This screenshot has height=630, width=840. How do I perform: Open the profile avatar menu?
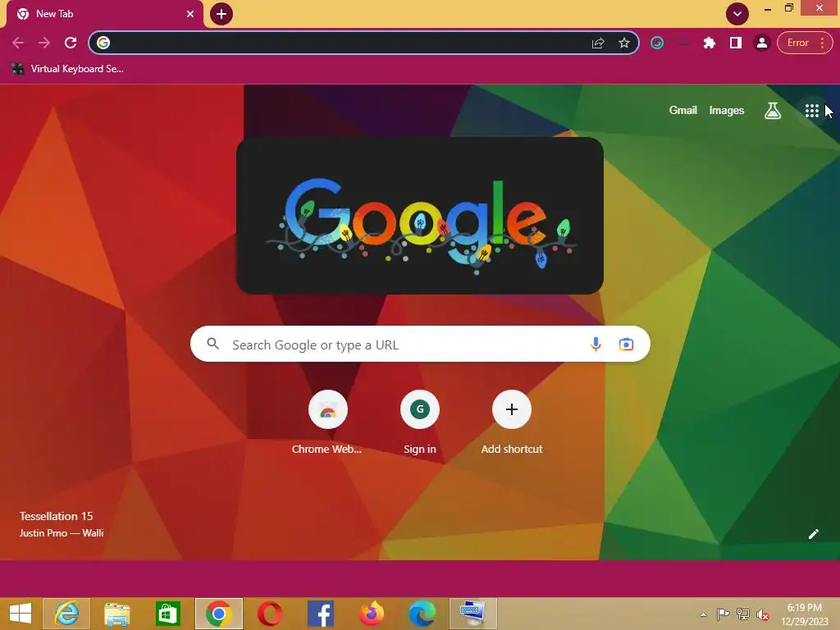coord(761,43)
